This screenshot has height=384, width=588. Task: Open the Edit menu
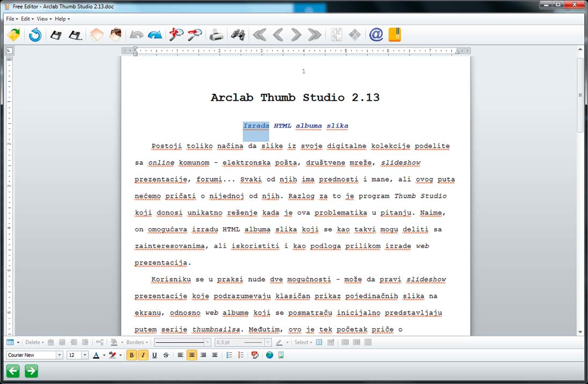[x=27, y=19]
